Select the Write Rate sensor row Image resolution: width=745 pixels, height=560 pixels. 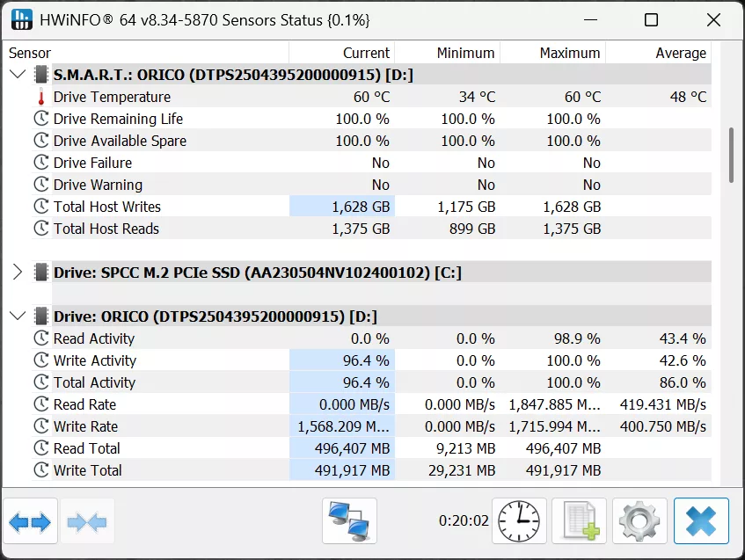tap(85, 426)
